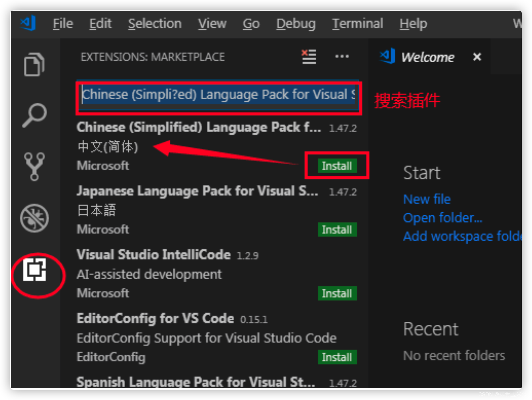
Task: Open the Explorer files view
Action: click(34, 65)
